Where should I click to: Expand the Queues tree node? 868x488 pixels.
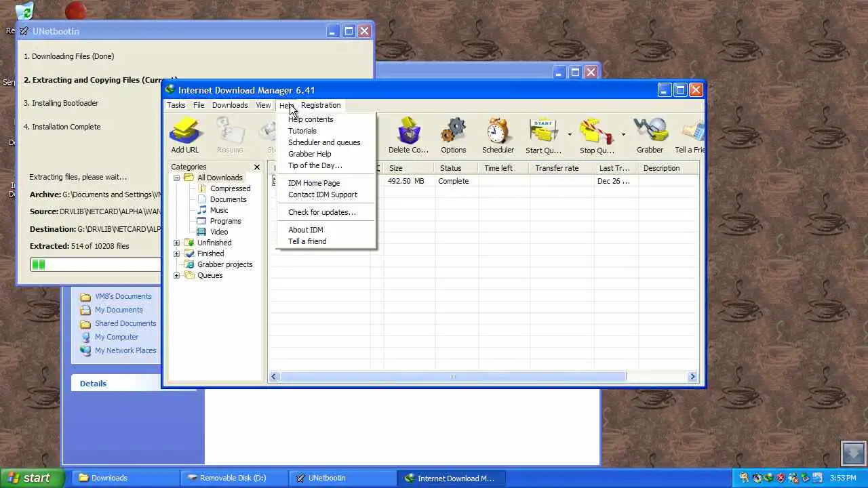176,275
